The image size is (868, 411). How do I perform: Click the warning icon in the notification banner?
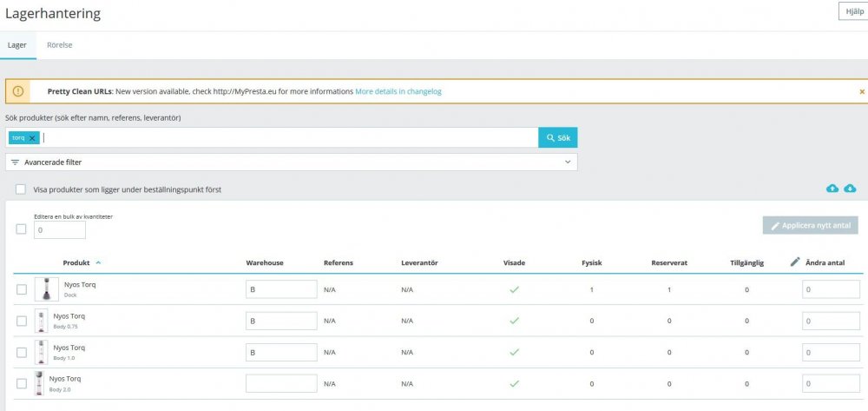(x=18, y=91)
